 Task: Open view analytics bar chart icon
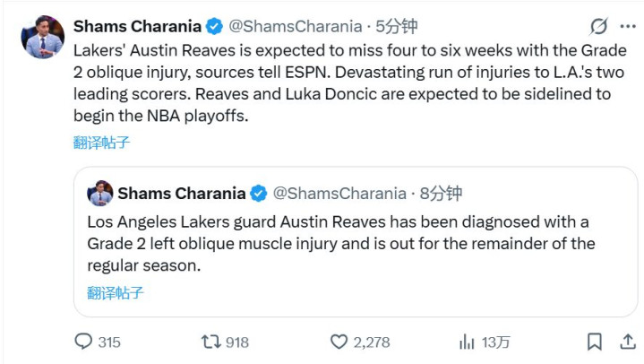[x=467, y=342]
